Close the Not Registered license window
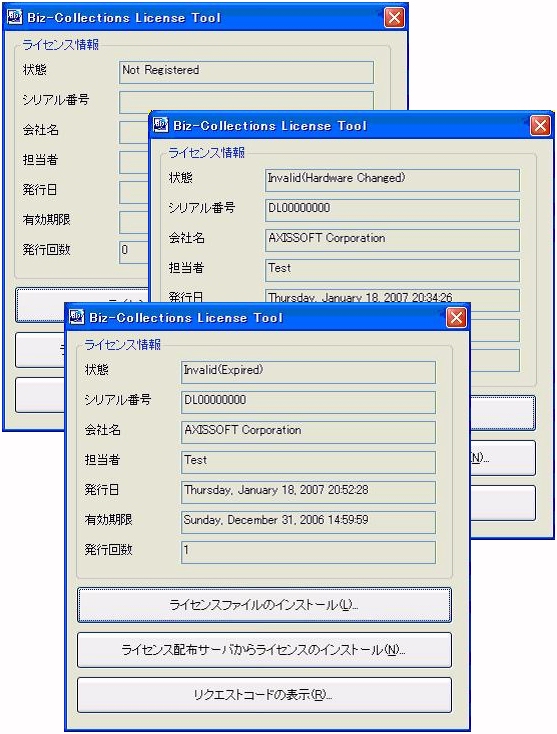Screen dimensions: 557x734 coord(394,17)
